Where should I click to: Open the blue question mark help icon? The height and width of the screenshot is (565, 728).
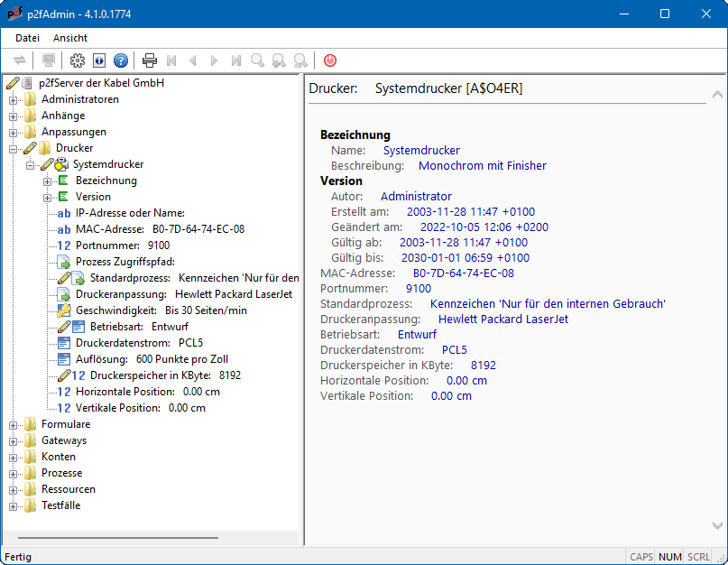pos(121,60)
